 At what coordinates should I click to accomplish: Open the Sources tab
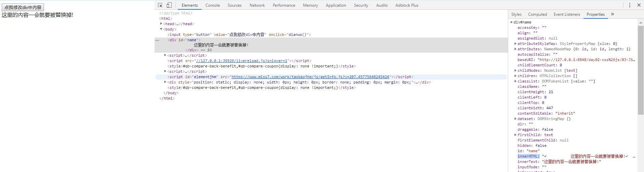click(235, 5)
